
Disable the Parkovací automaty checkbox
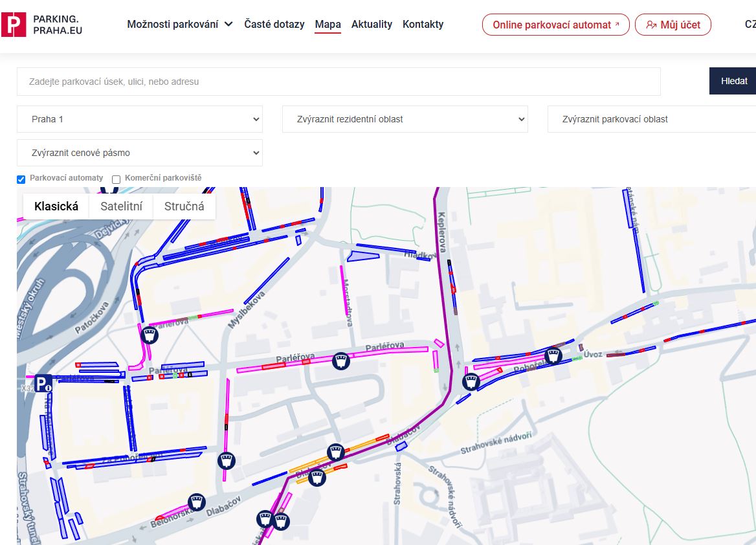click(x=21, y=179)
